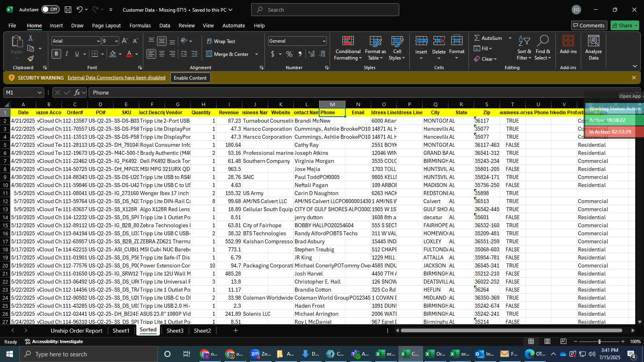Viewport: 644px width, 362px height.
Task: Click the Save icon in title bar
Action: coord(68,10)
